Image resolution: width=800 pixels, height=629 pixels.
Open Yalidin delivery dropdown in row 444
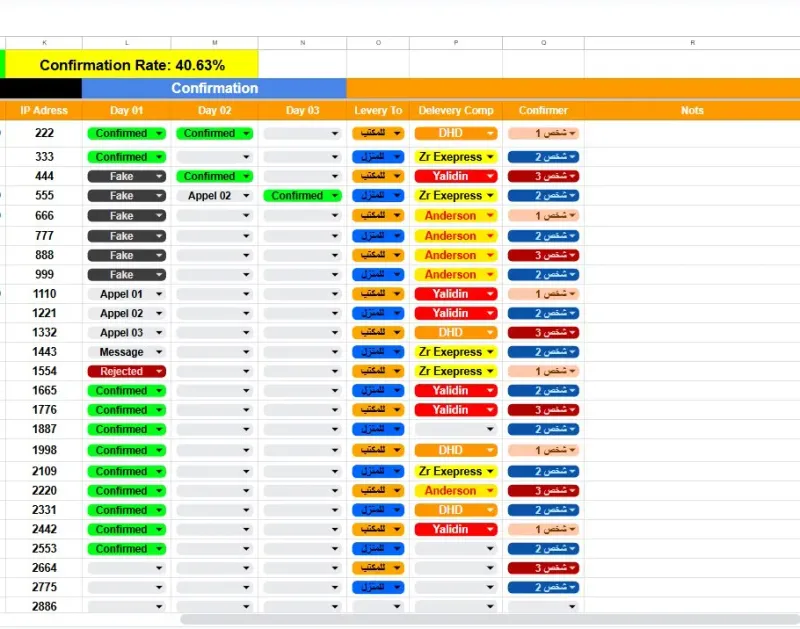[x=456, y=176]
